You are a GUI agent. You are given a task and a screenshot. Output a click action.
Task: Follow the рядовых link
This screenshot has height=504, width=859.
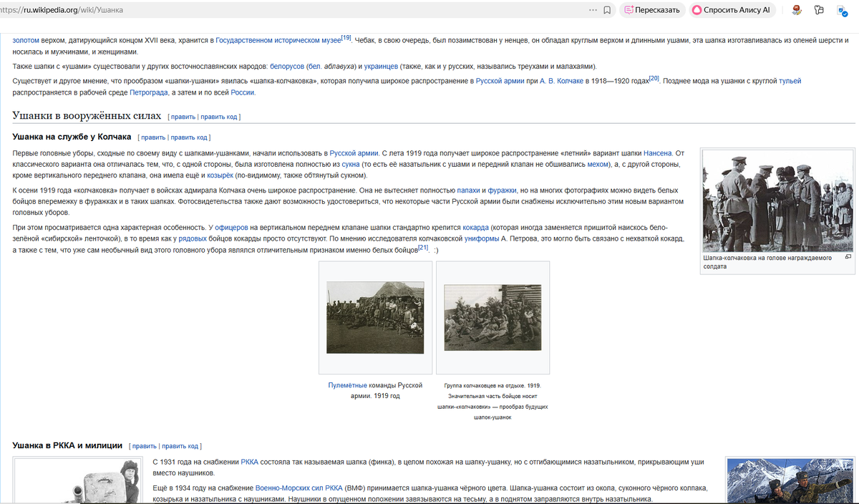pyautogui.click(x=193, y=238)
